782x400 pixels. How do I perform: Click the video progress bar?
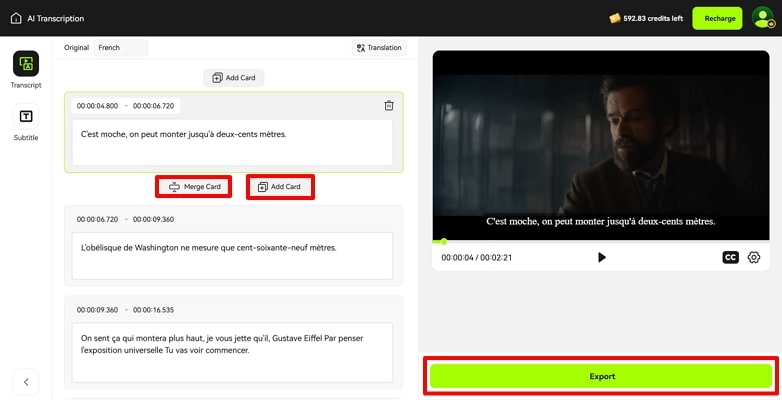pyautogui.click(x=600, y=241)
